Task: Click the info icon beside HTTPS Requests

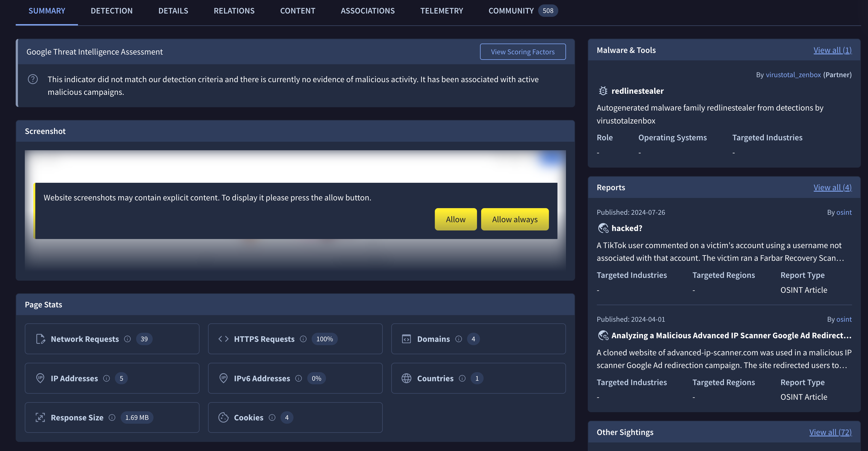Action: 303,339
